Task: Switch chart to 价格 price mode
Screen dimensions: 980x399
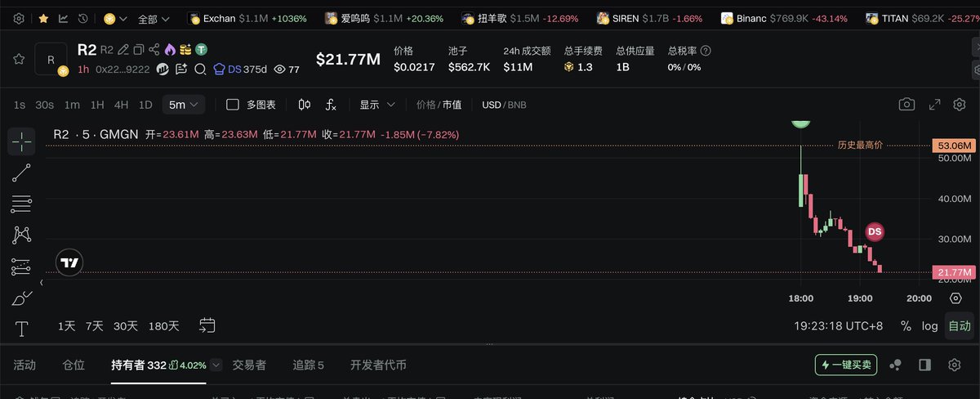Action: point(426,105)
